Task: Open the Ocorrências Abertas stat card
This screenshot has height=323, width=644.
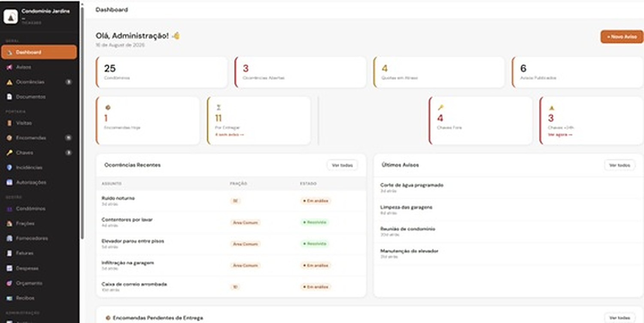Action: (x=300, y=72)
